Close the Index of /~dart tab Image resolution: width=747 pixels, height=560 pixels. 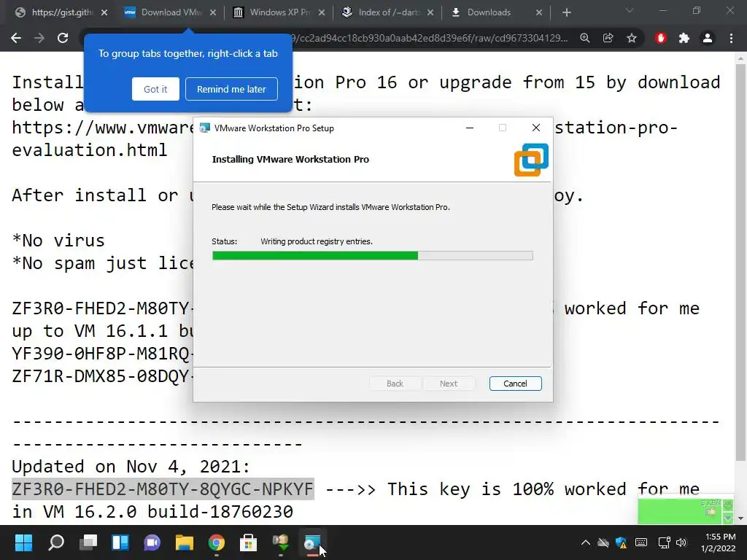pos(430,13)
